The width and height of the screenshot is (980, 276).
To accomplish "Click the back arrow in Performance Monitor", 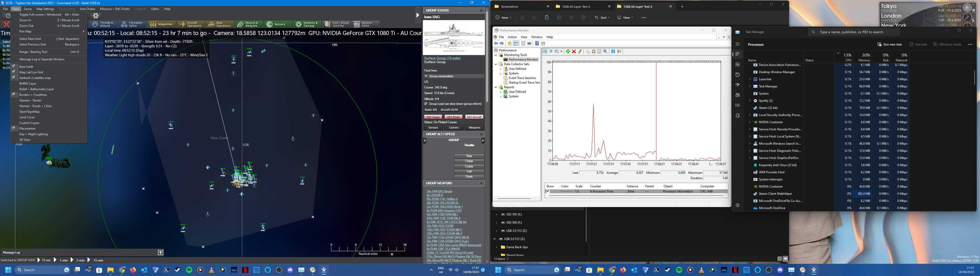I will (496, 43).
